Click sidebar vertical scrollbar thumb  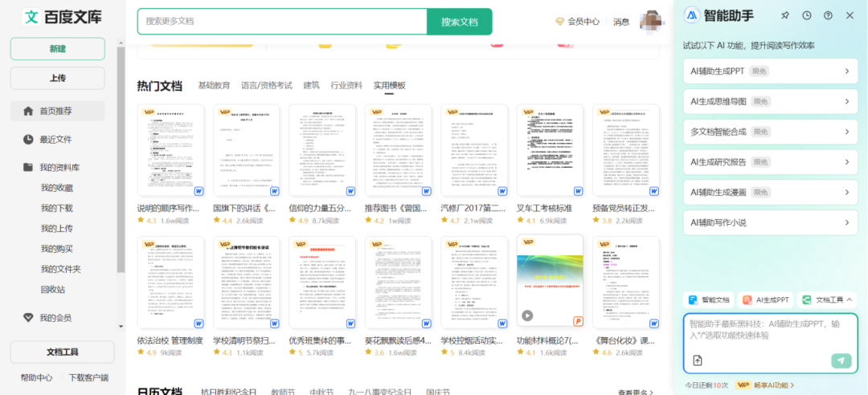click(121, 159)
